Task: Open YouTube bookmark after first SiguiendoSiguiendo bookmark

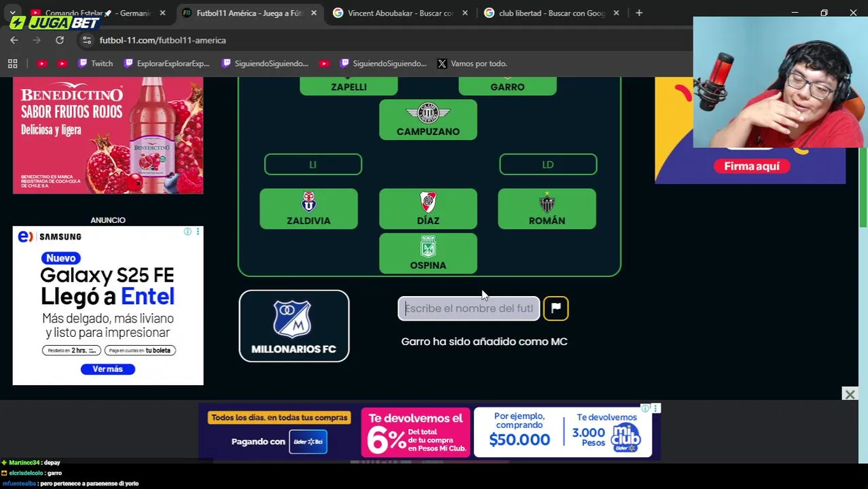Action: click(324, 63)
